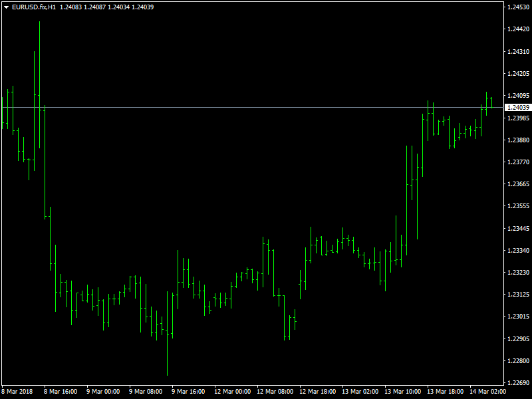This screenshot has height=399, width=532.
Task: Click the 1.24420 price axis label
Action: [x=518, y=29]
